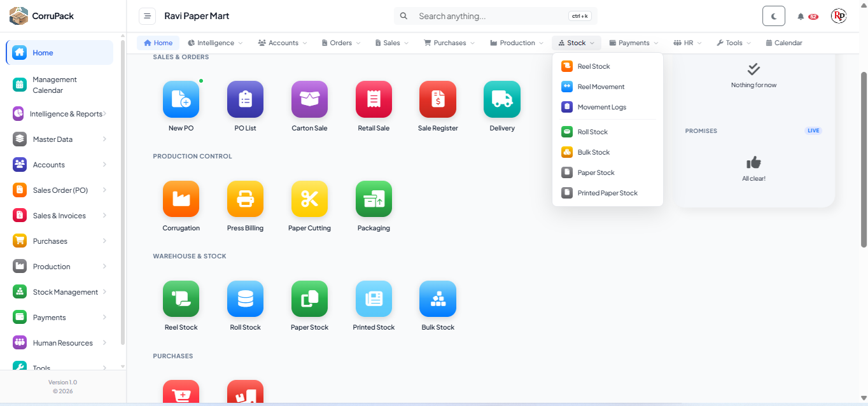
Task: Click the Search anything input field
Action: [x=490, y=17]
